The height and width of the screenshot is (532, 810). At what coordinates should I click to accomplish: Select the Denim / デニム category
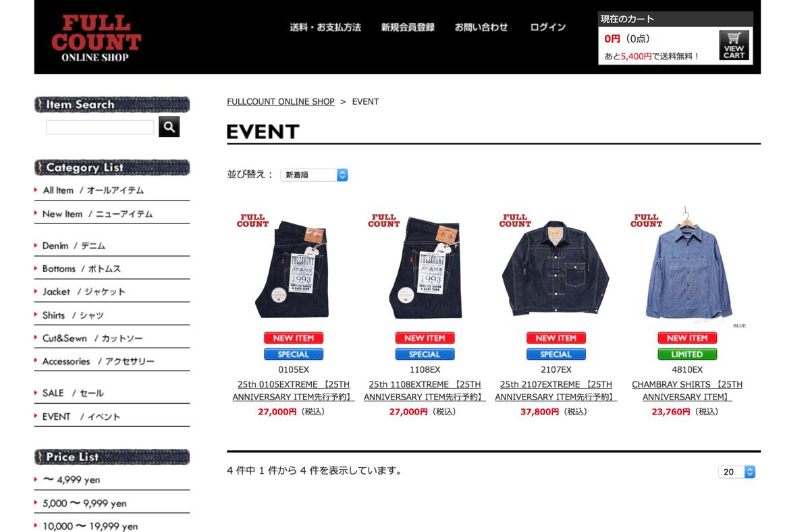(111, 246)
